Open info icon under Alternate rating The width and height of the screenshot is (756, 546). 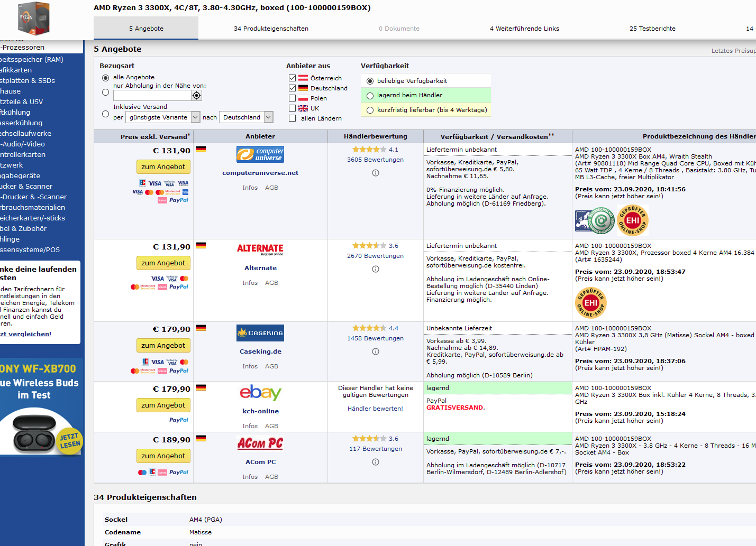(376, 269)
